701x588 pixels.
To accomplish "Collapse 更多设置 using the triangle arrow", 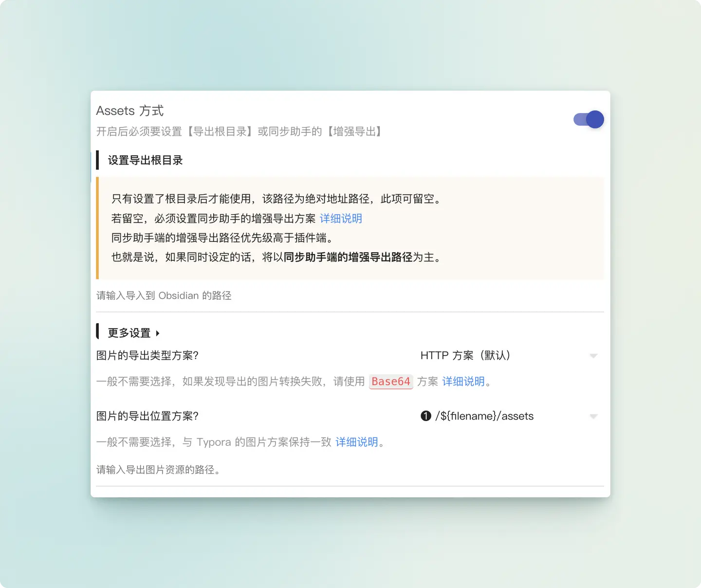I will pyautogui.click(x=158, y=333).
